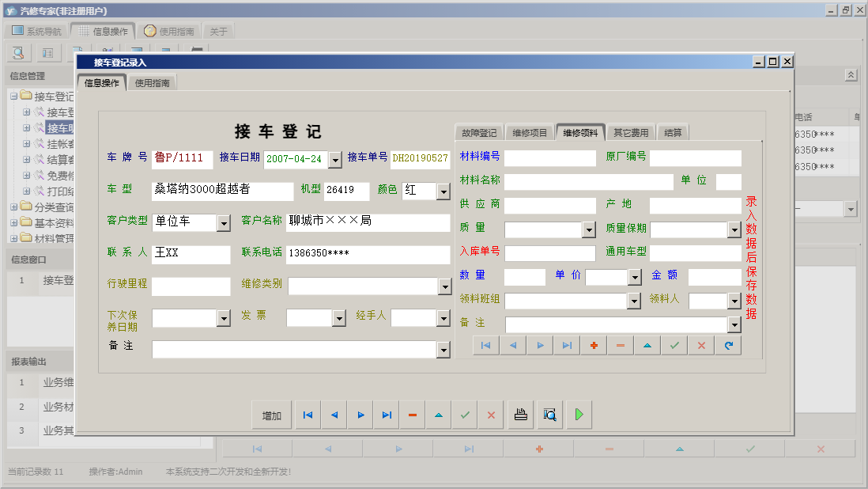Jump to last record with the last-record icon

[x=386, y=414]
